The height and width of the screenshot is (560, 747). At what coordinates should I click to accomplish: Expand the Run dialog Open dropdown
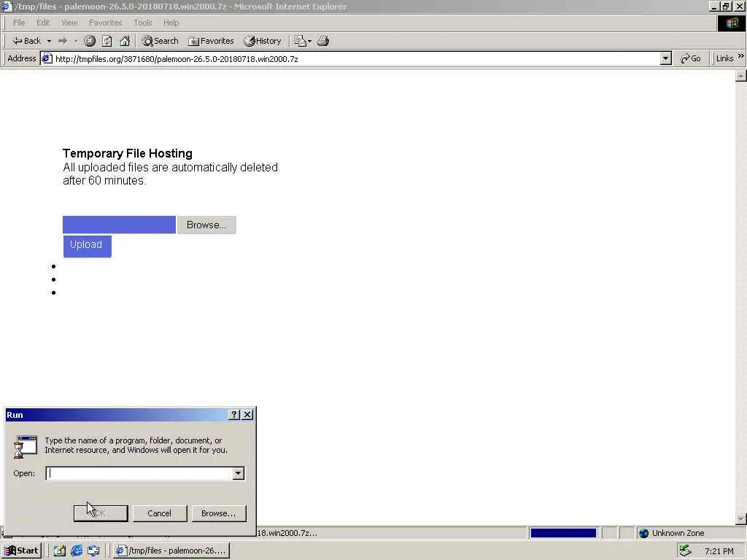click(x=239, y=473)
